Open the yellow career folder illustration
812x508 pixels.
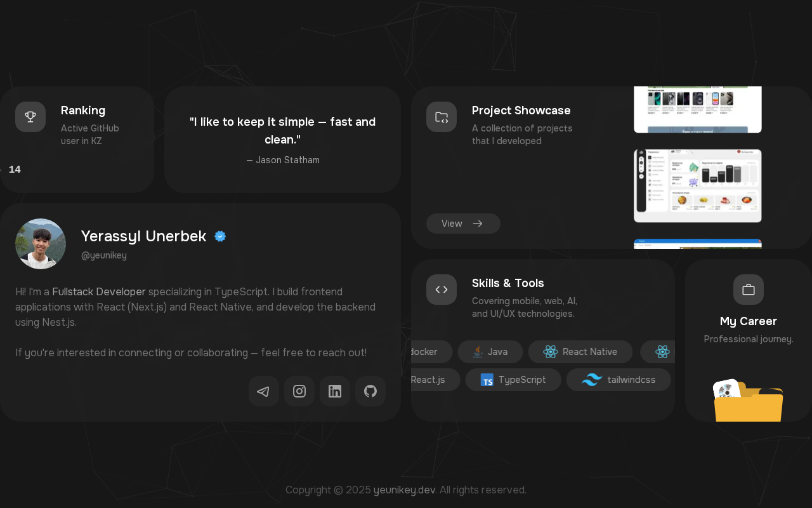[x=749, y=400]
